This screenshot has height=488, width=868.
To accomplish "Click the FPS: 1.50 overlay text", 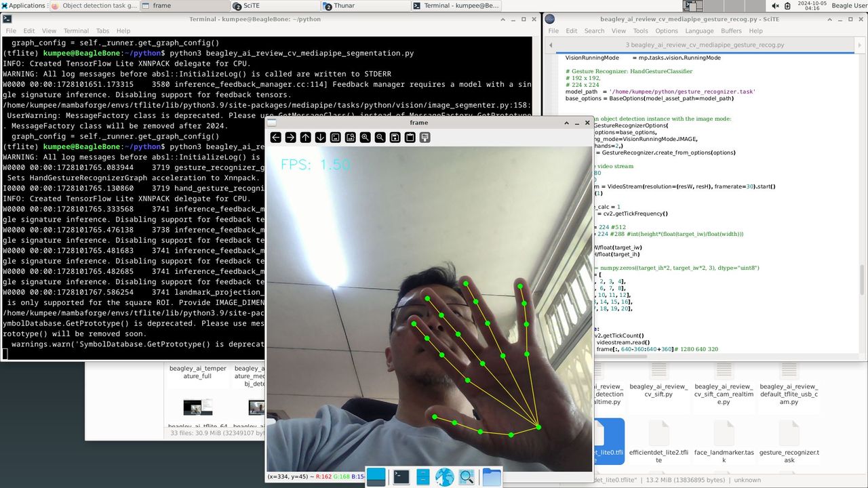I will click(315, 165).
